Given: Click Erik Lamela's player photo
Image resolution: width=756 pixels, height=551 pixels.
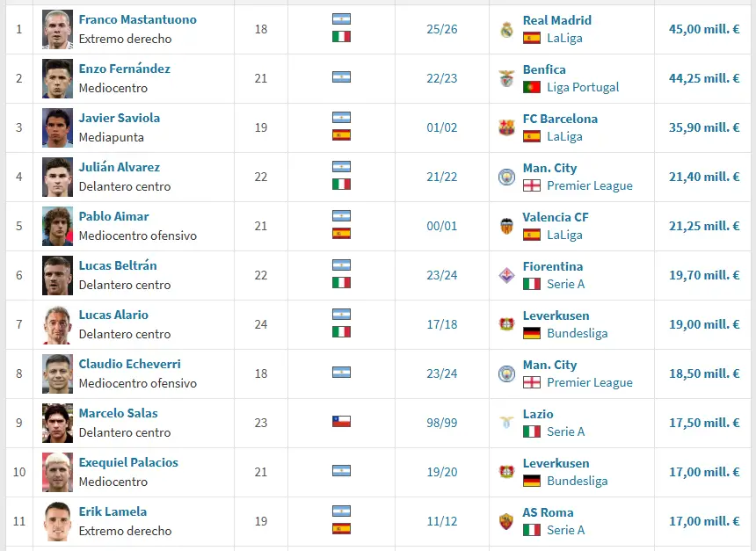Looking at the screenshot, I should coord(58,521).
